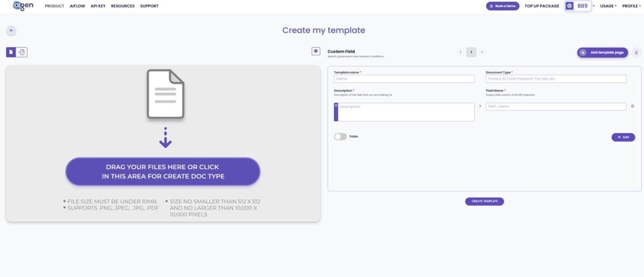The image size is (644, 277).
Task: Click the downward arrow in upload area
Action: point(166,138)
